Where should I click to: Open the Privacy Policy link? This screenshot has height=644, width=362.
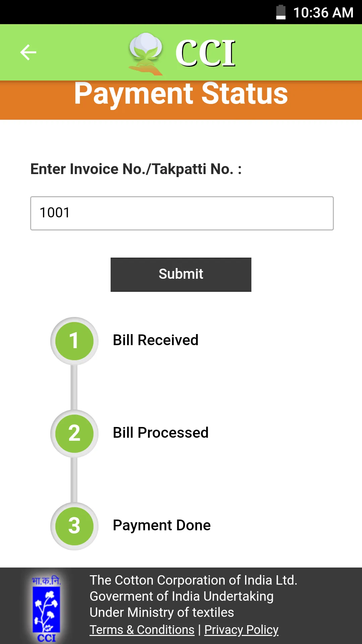click(241, 630)
